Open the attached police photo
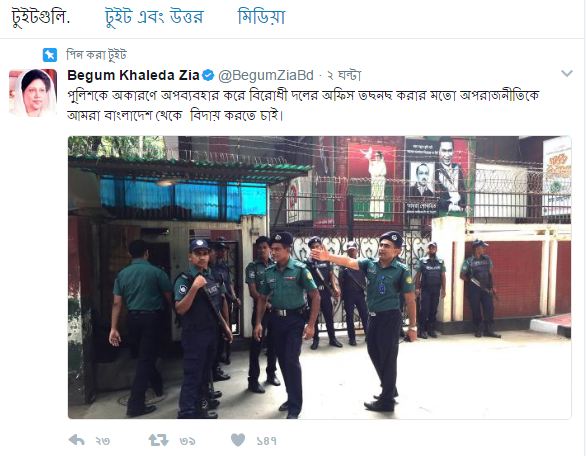The height and width of the screenshot is (456, 586). (320, 277)
